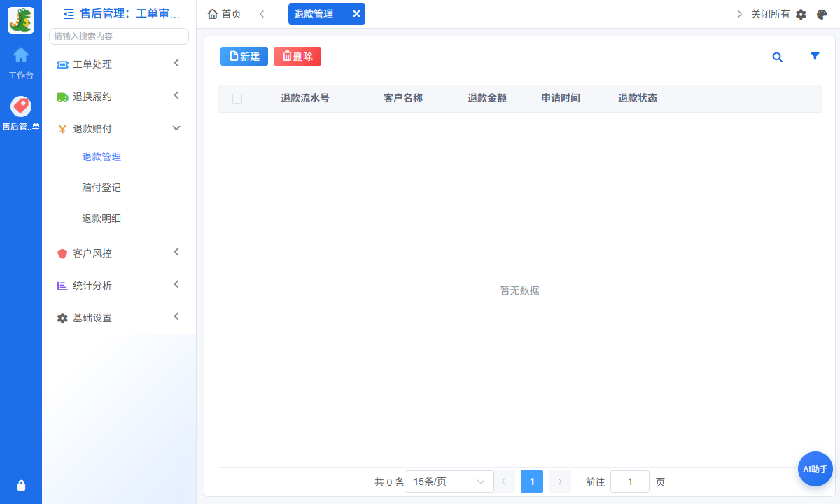Image resolution: width=840 pixels, height=504 pixels.
Task: Open the 15条/页 page size dropdown
Action: pyautogui.click(x=449, y=482)
